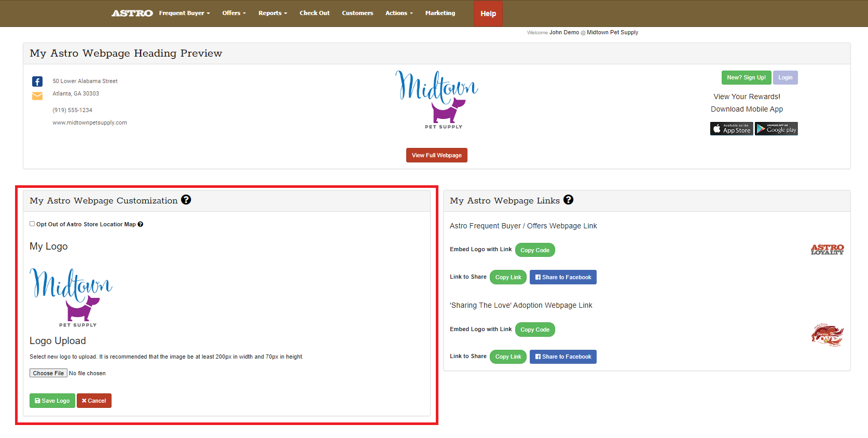Viewport: 868px width, 438px height.
Task: Click the Save Logo button
Action: (x=52, y=401)
